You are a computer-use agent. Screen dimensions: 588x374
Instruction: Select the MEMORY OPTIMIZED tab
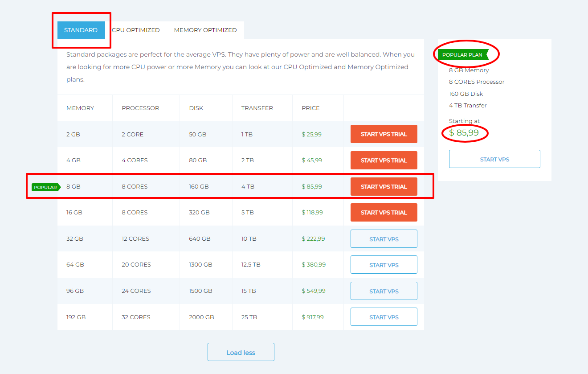tap(205, 30)
